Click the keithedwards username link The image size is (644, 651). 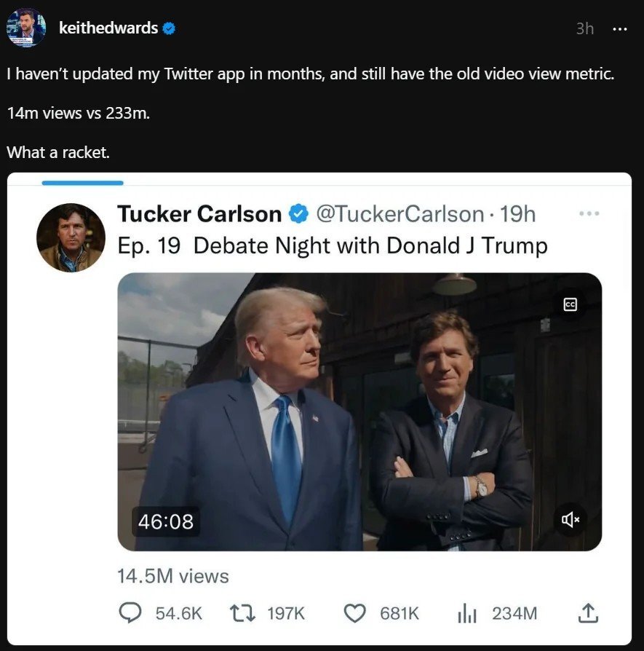coord(108,28)
